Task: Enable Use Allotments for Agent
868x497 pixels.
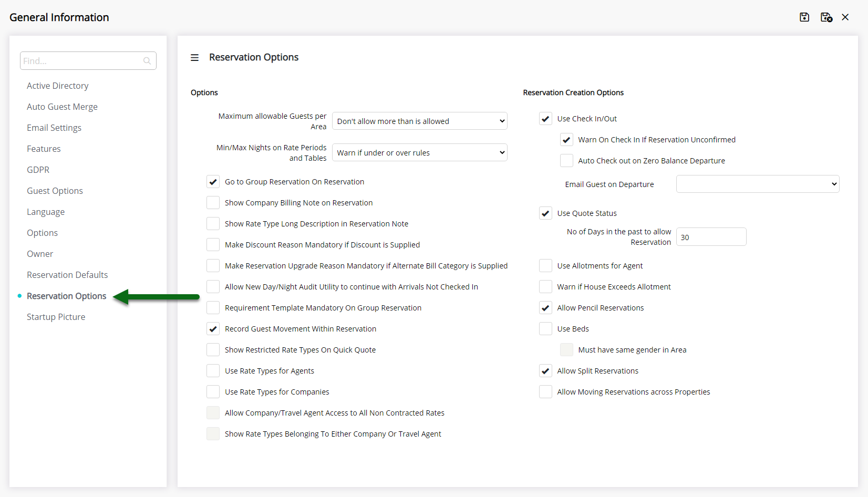Action: [x=545, y=266]
